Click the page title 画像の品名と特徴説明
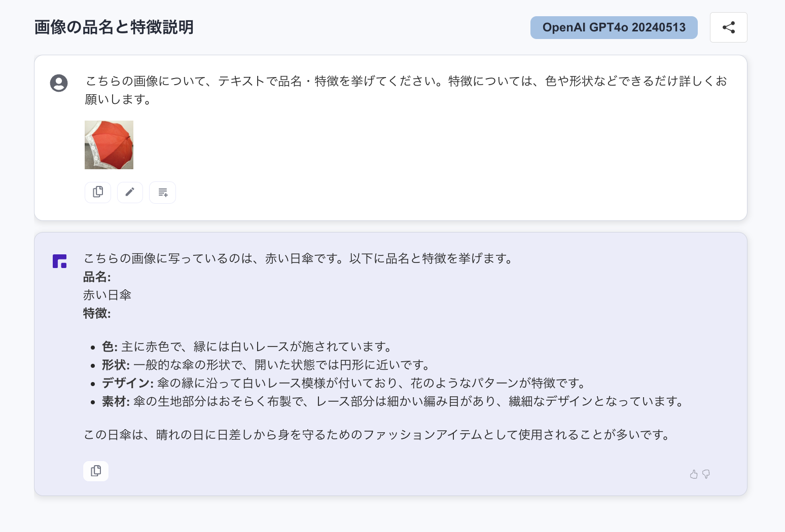The image size is (785, 532). (x=114, y=27)
